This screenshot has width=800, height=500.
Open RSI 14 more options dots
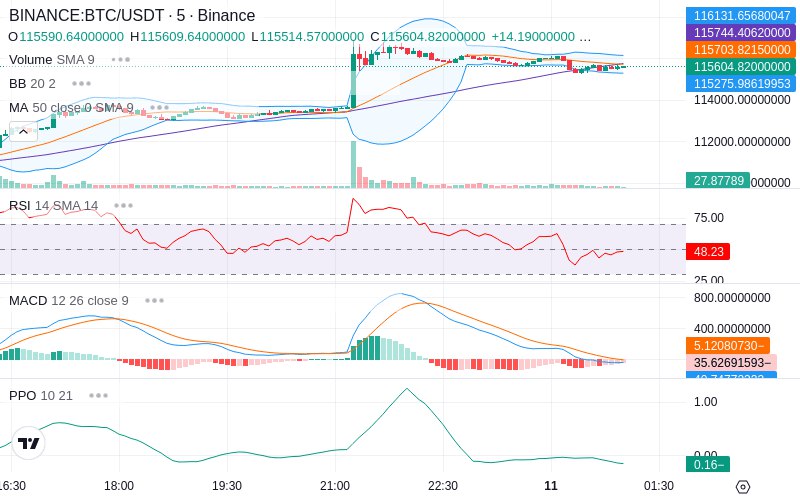coord(123,206)
